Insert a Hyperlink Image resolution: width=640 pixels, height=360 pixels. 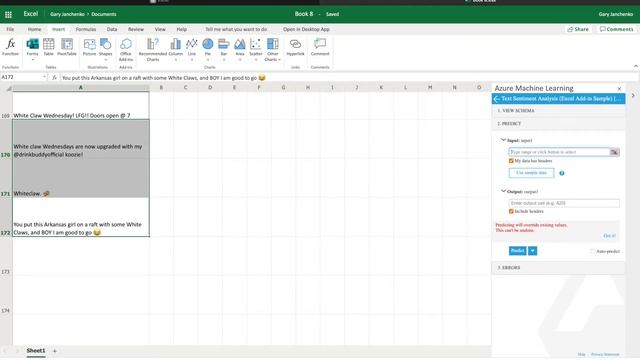[295, 47]
